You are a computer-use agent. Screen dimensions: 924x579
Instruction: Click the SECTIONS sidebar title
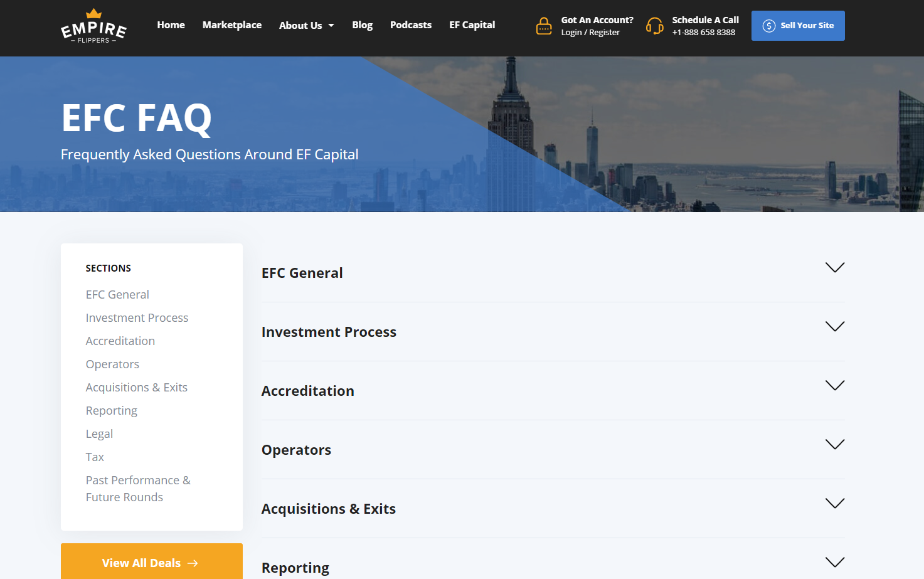coord(109,268)
